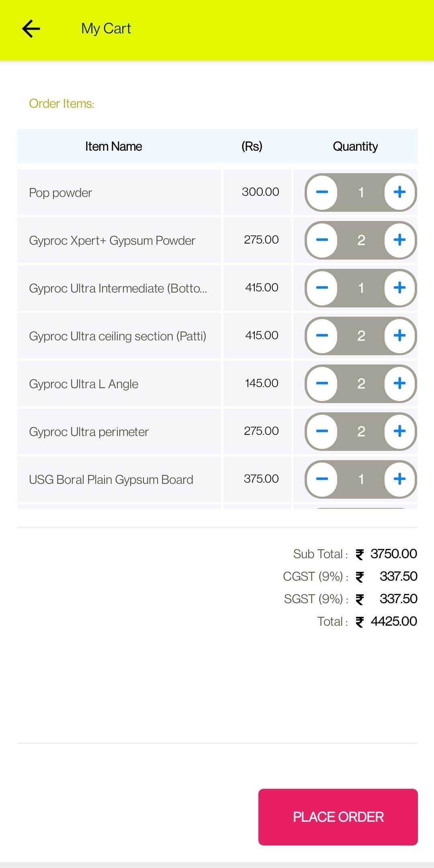The height and width of the screenshot is (868, 434).
Task: Reduce Gyproc Xpert+ Gypsum Powder quantity
Action: click(x=322, y=240)
